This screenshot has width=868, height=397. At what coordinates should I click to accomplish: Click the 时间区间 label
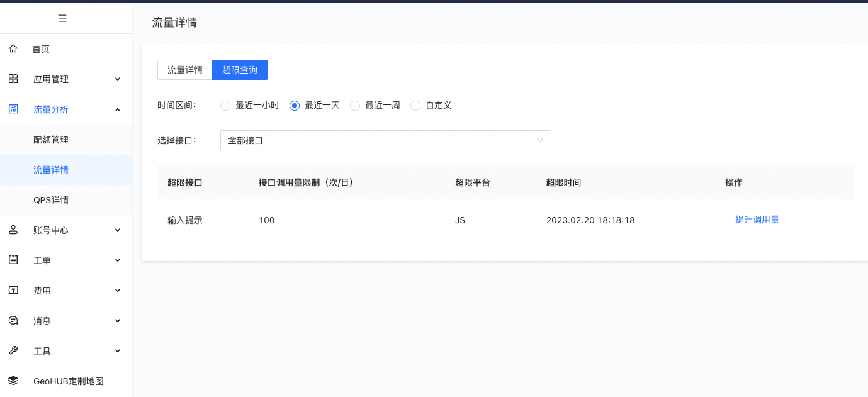click(177, 105)
